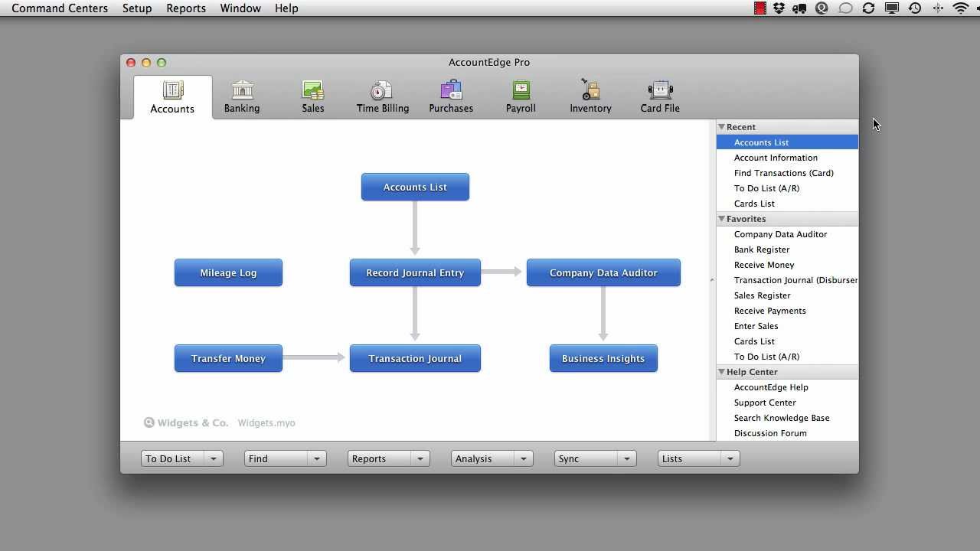Open the Reports menu in the menu bar
Image resolution: width=980 pixels, height=551 pixels.
click(186, 8)
